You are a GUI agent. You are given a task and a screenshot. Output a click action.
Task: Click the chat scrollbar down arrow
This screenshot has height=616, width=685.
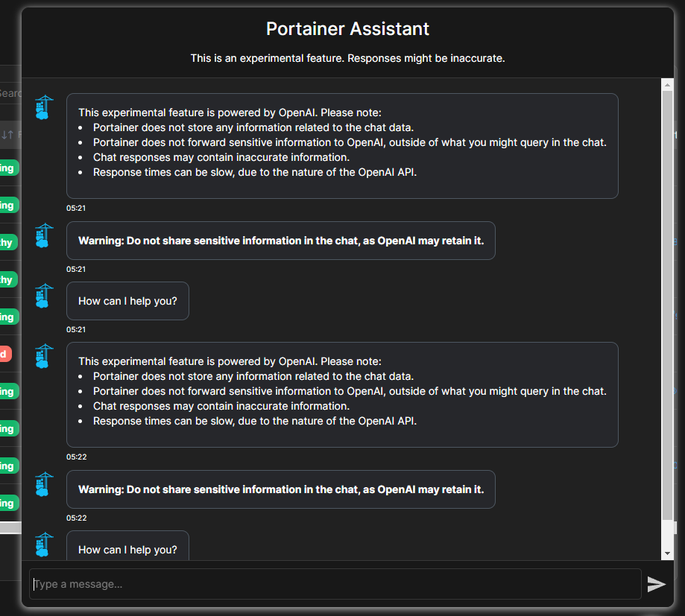tap(667, 553)
